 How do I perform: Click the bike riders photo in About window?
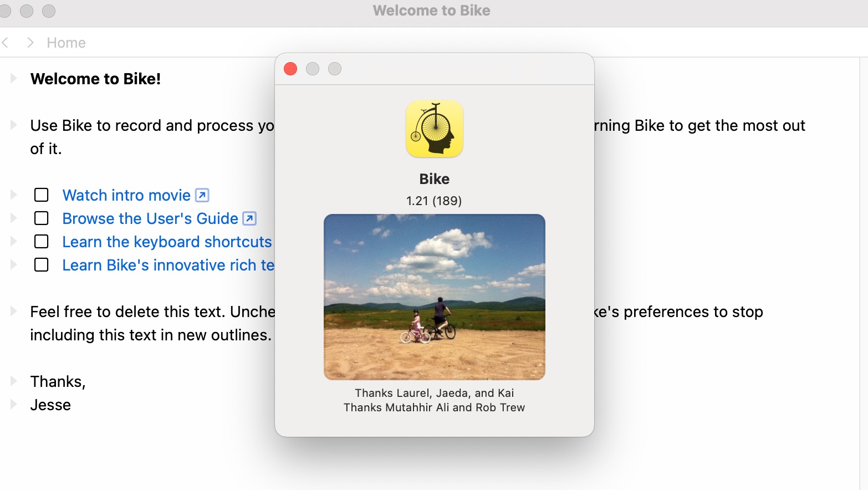435,297
